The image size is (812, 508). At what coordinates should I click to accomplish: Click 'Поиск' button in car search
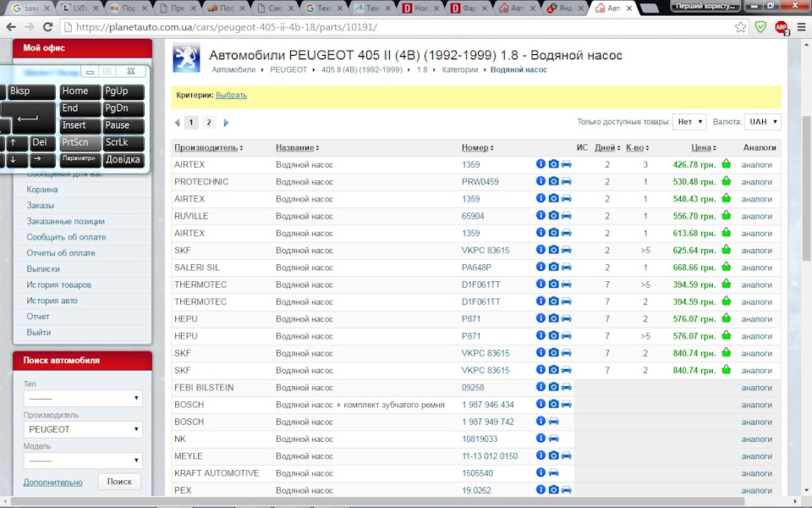coord(119,482)
